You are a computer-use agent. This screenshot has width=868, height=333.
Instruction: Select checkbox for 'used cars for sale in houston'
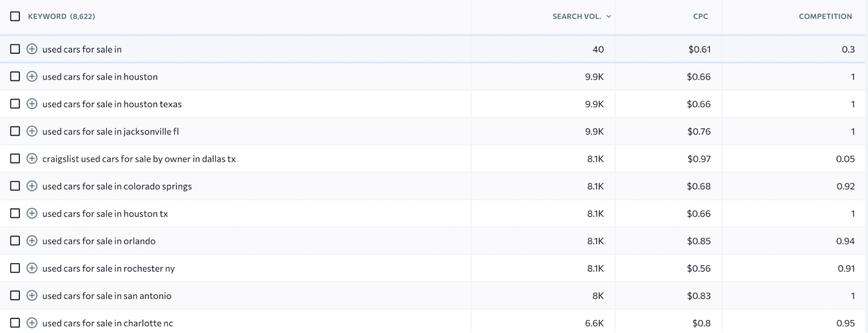pos(15,76)
